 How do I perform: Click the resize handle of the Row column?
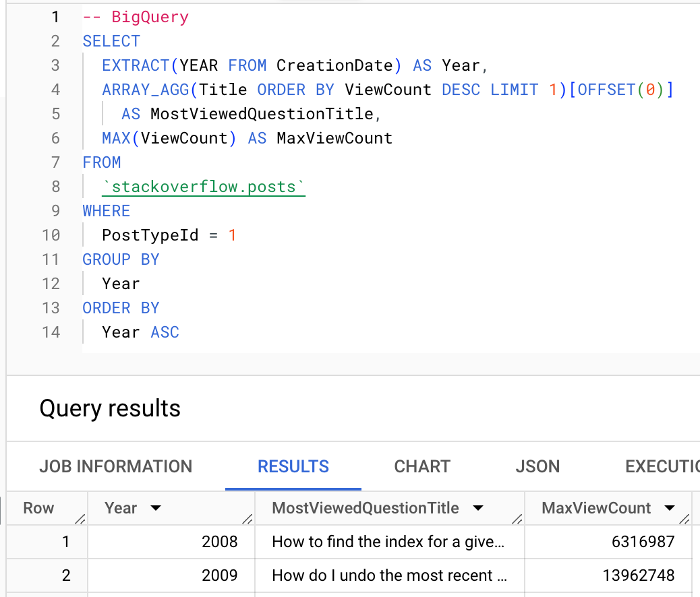[80, 518]
